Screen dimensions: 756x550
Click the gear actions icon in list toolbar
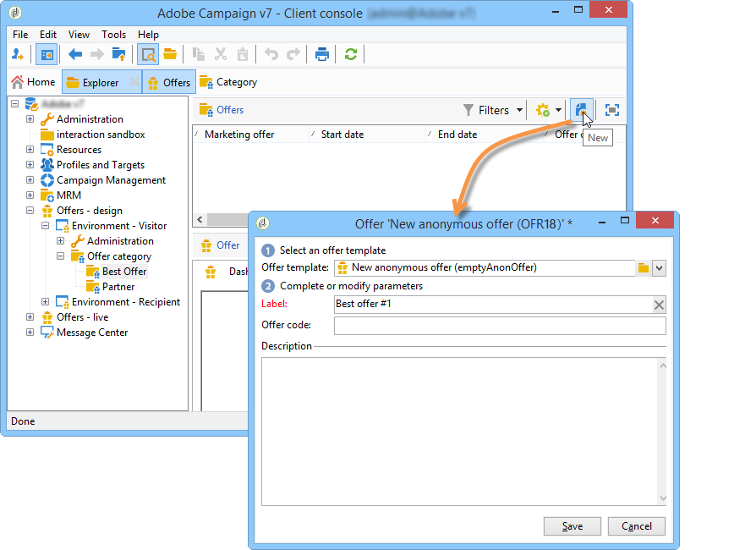tap(543, 110)
